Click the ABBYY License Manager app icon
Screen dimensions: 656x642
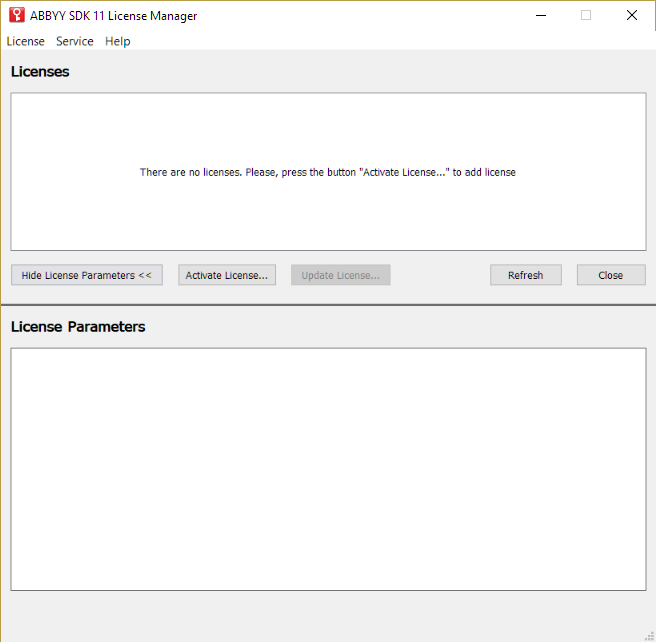click(x=17, y=15)
